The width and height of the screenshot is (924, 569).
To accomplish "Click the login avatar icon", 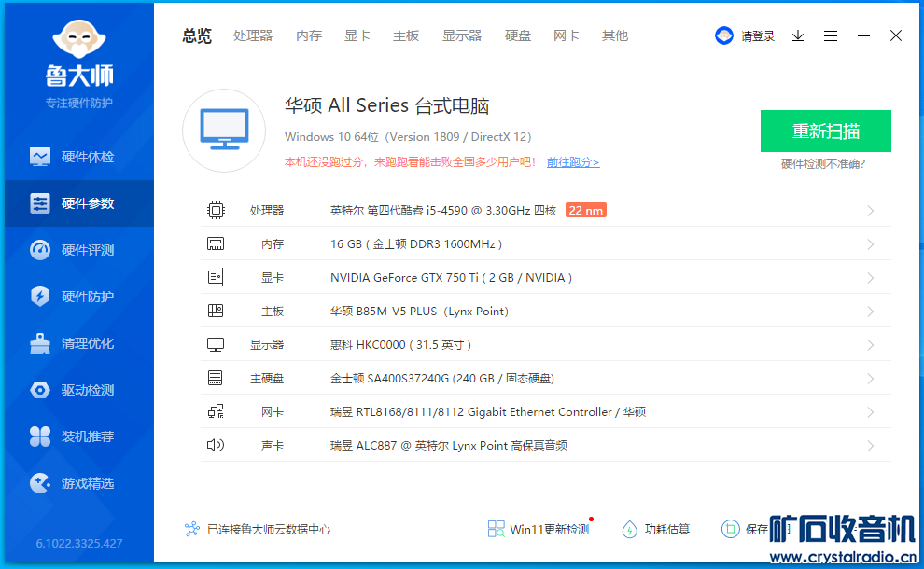I will click(723, 36).
